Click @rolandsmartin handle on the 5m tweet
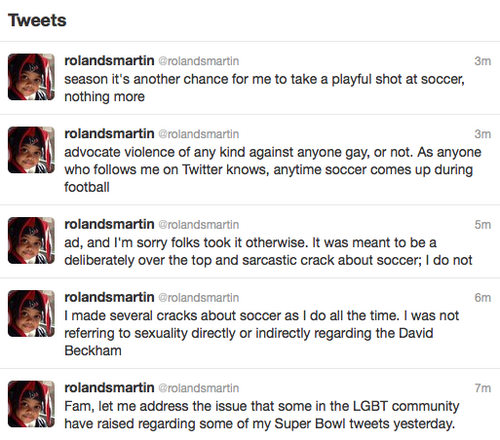 pyautogui.click(x=199, y=225)
